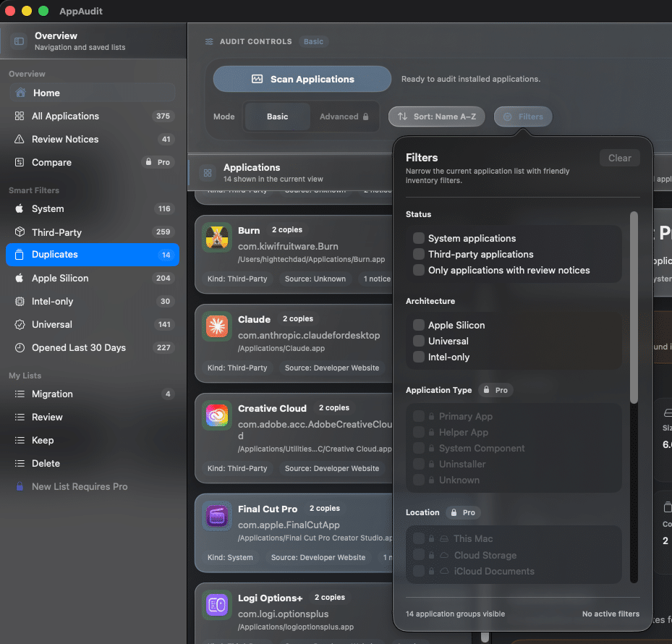
Task: Click the Scan Applications button
Action: pyautogui.click(x=302, y=79)
